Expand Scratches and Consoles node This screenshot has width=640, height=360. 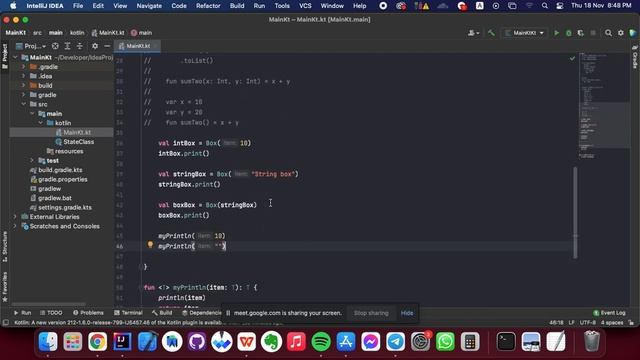coord(15,226)
